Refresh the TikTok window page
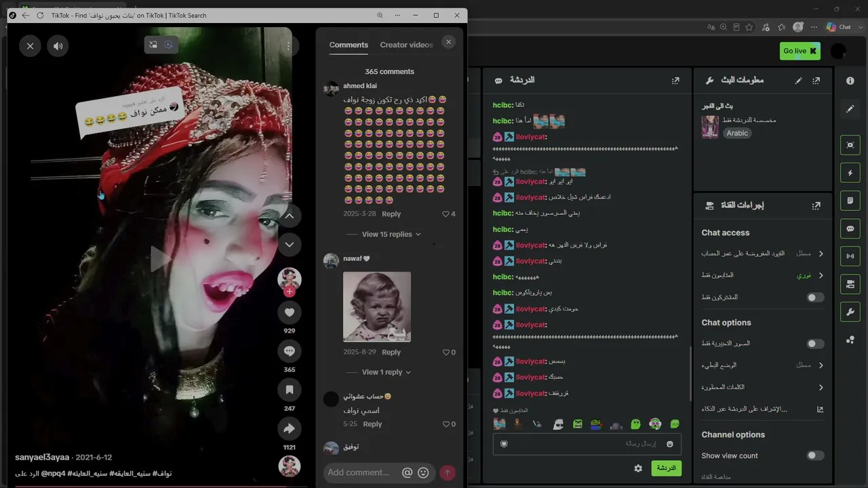The width and height of the screenshot is (868, 488). [40, 15]
